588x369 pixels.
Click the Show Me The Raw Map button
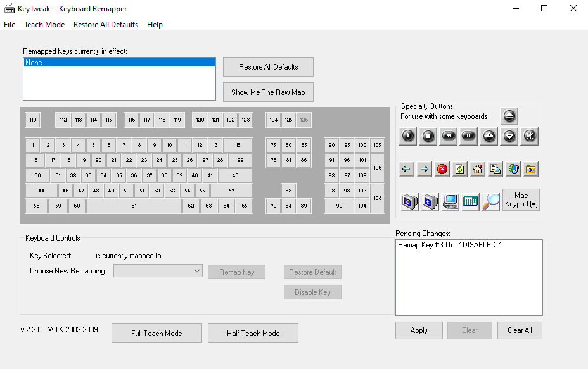pos(267,92)
